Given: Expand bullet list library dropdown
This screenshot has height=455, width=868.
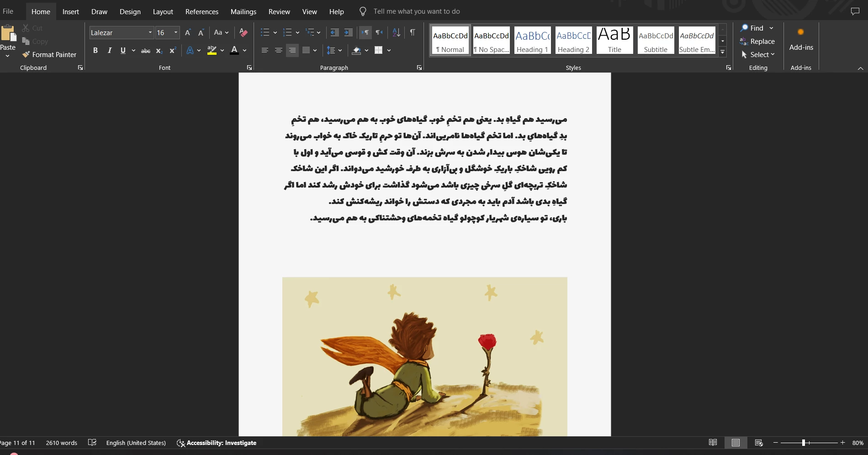Looking at the screenshot, I should click(275, 32).
